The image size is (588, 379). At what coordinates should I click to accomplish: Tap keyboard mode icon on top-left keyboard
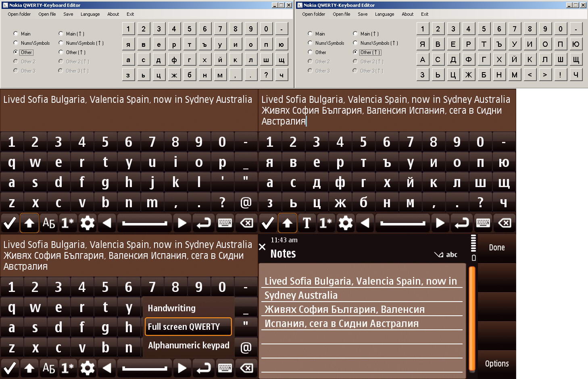pos(225,223)
